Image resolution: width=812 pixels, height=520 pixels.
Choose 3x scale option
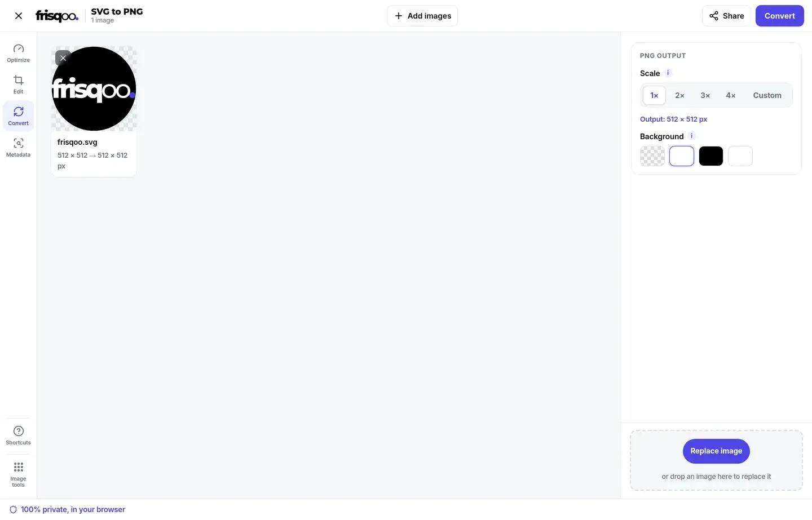pyautogui.click(x=705, y=95)
